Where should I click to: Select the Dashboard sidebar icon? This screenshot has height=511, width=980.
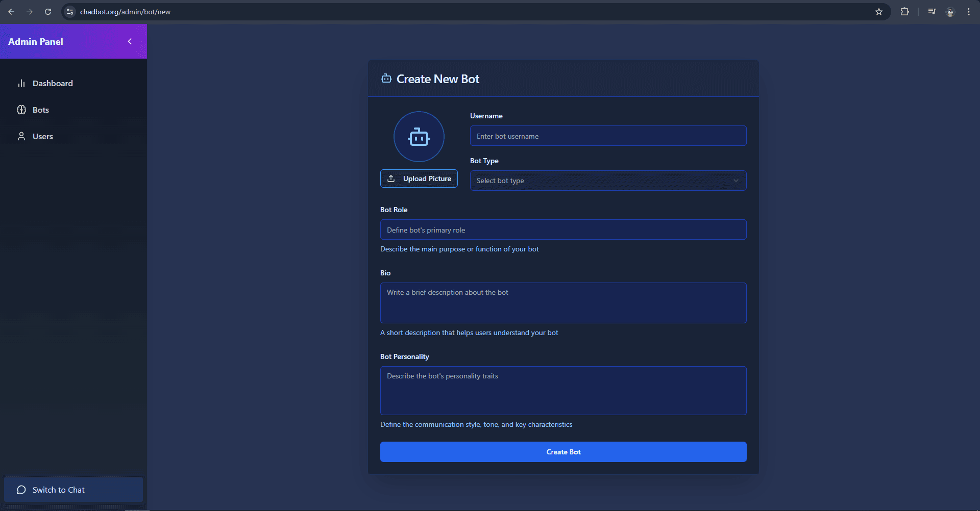[x=21, y=83]
